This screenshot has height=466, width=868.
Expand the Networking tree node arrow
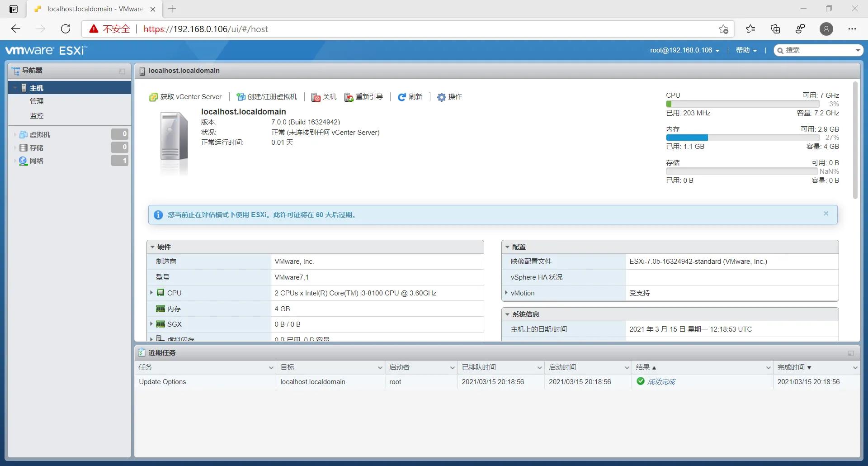tap(15, 161)
